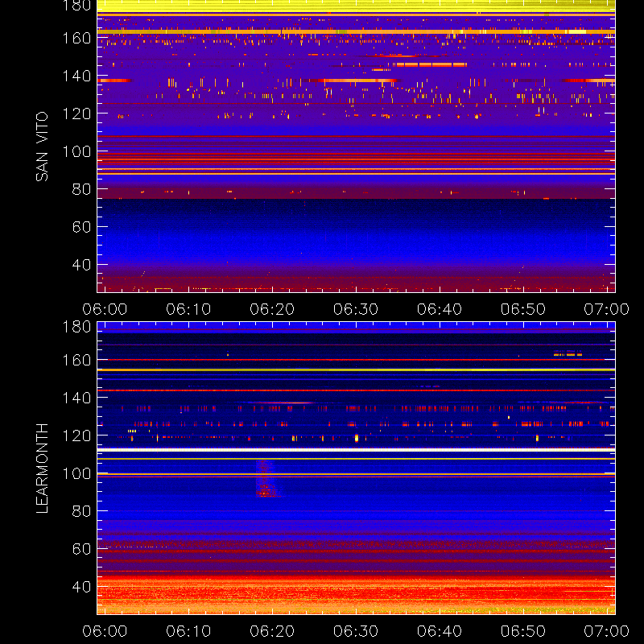Select the 140 frequency label on San Vito axis
The width and height of the screenshot is (644, 644).
pyautogui.click(x=76, y=76)
